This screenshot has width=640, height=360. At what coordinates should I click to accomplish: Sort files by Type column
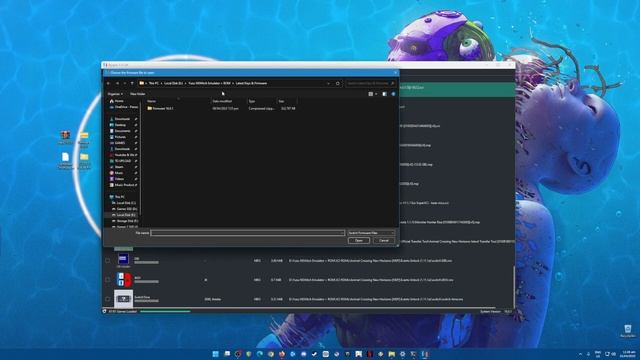pyautogui.click(x=252, y=101)
